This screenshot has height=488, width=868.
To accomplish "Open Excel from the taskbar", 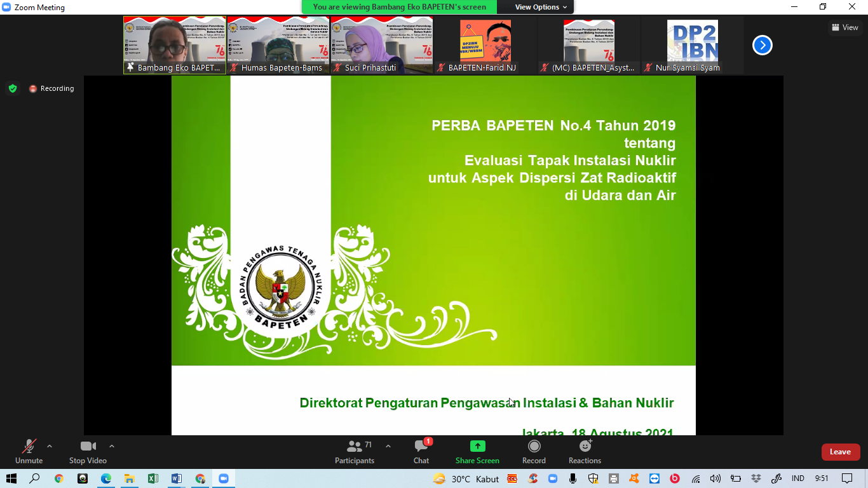I will click(x=153, y=478).
